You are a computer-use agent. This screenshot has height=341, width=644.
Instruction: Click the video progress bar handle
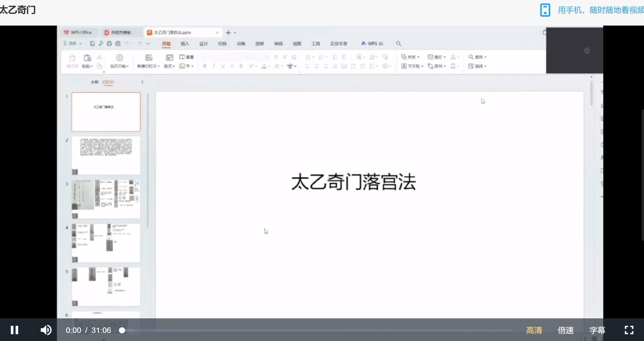[122, 330]
